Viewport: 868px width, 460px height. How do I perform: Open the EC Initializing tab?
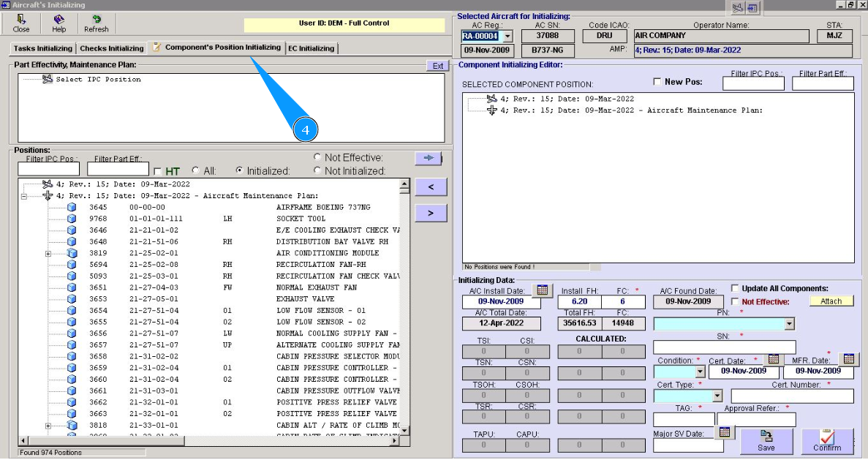tap(311, 48)
